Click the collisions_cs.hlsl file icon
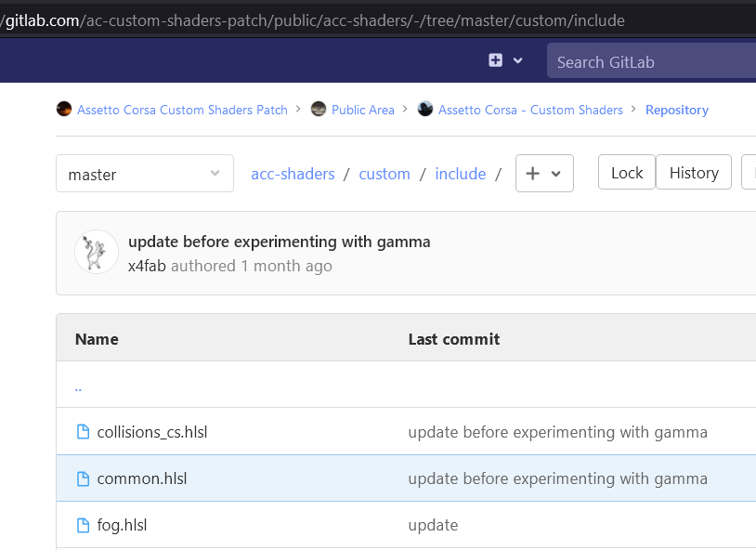This screenshot has height=550, width=756. [83, 432]
